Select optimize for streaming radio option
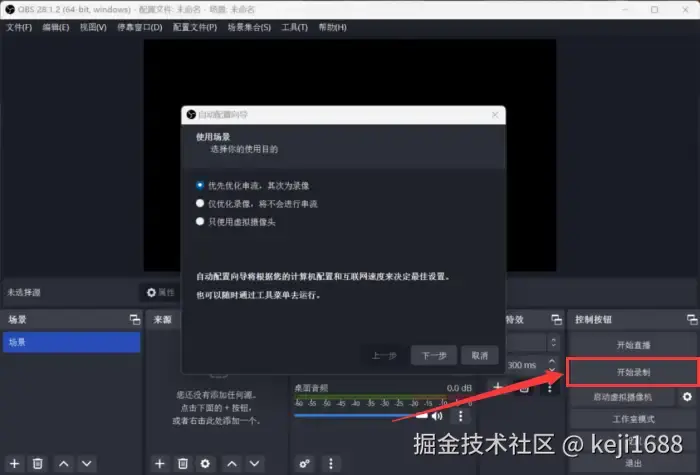Screen dimensions: 700x475 coord(200,185)
